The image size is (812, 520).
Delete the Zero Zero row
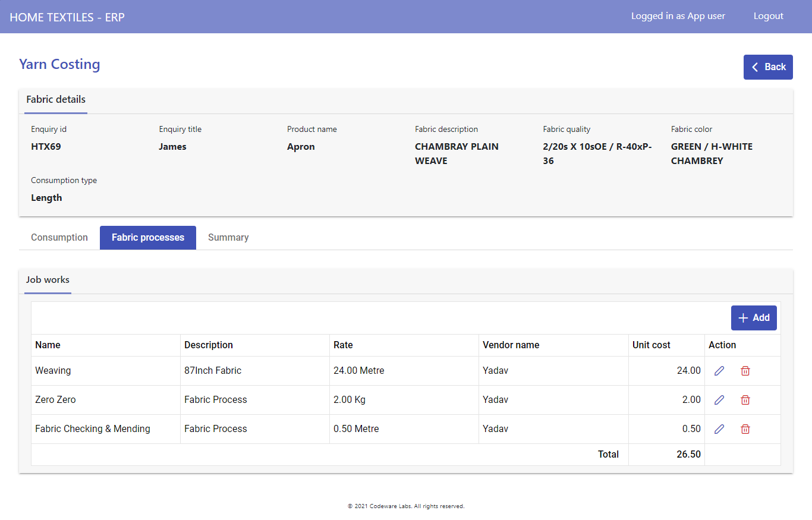(x=745, y=400)
